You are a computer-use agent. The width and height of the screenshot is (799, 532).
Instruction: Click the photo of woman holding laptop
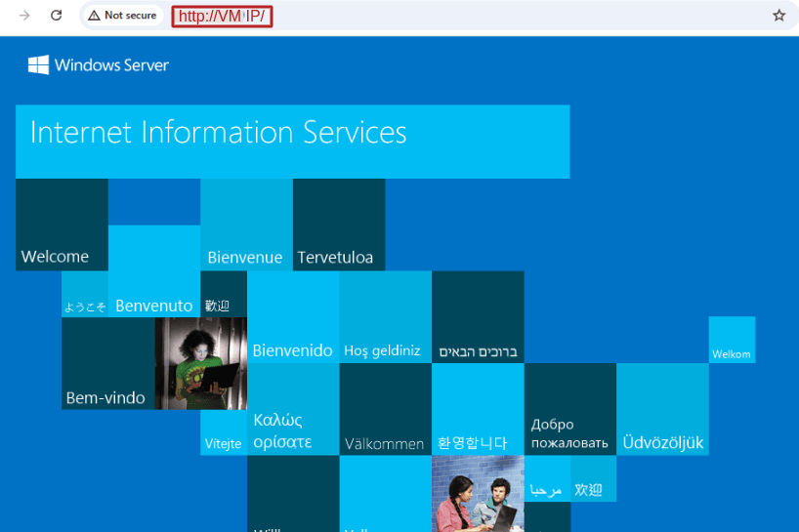coord(201,363)
